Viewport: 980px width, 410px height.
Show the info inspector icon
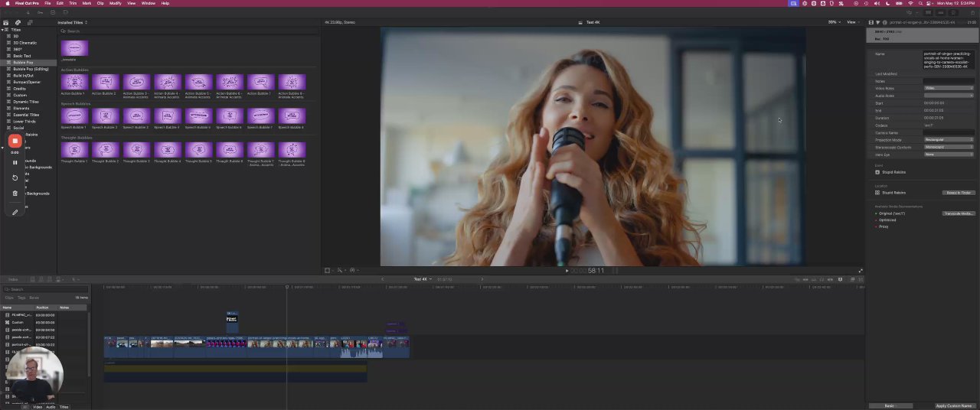click(885, 22)
